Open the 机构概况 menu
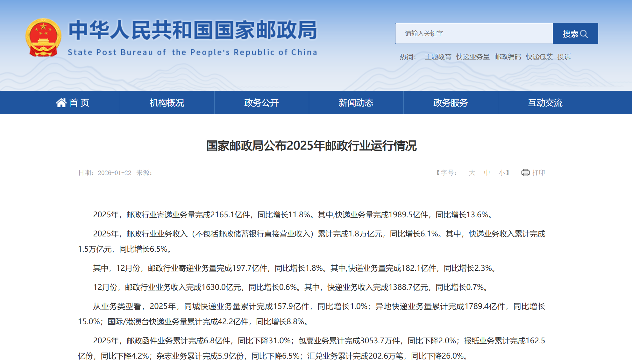The height and width of the screenshot is (364, 632). coord(167,103)
